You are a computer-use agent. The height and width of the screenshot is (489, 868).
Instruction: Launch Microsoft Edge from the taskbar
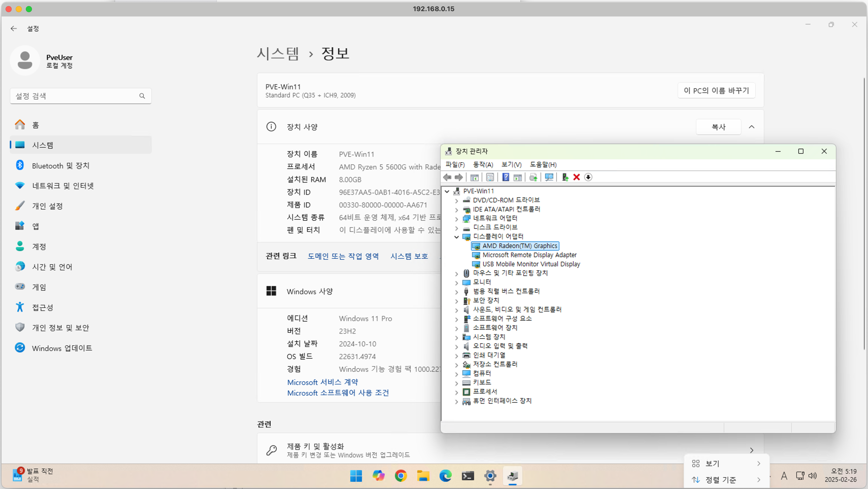point(445,476)
